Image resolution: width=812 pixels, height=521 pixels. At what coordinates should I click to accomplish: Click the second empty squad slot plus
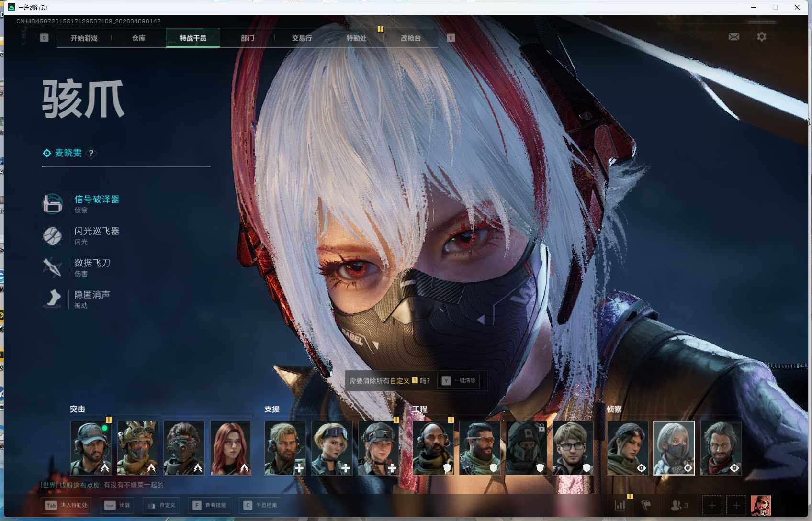coord(736,505)
